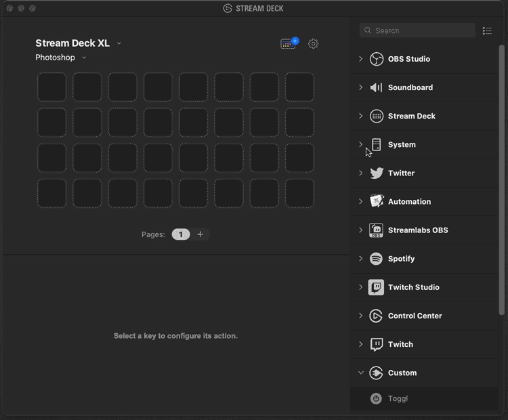508x420 pixels.
Task: Click the Soundboard speaker icon
Action: pos(376,87)
